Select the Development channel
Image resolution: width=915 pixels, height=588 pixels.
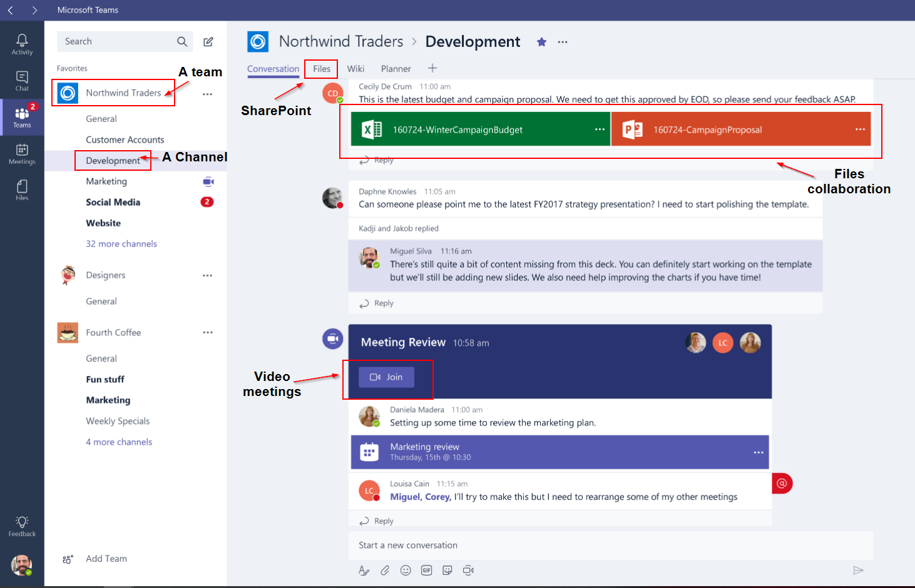click(113, 161)
